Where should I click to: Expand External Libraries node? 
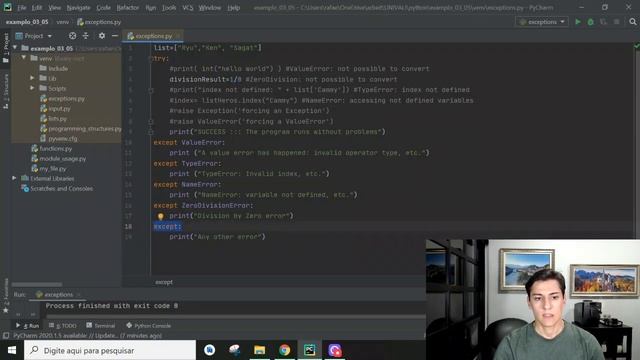coord(14,178)
